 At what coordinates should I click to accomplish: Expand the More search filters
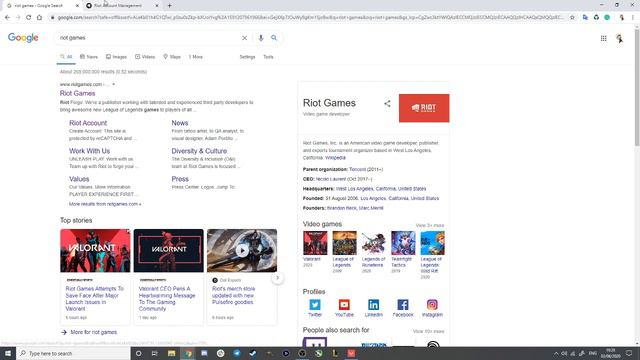(x=196, y=57)
